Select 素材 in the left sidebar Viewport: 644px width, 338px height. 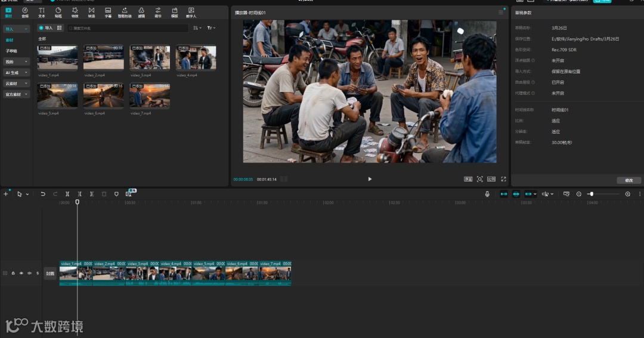[10, 40]
